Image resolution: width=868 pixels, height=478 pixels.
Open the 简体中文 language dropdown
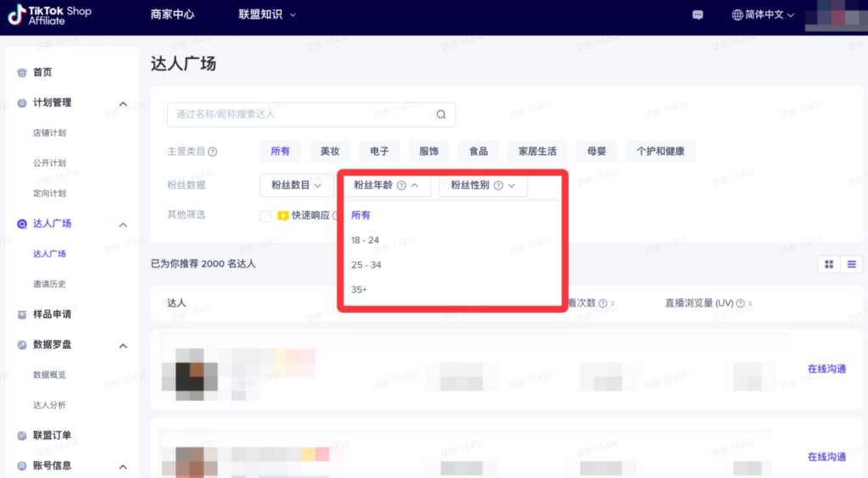click(x=763, y=15)
